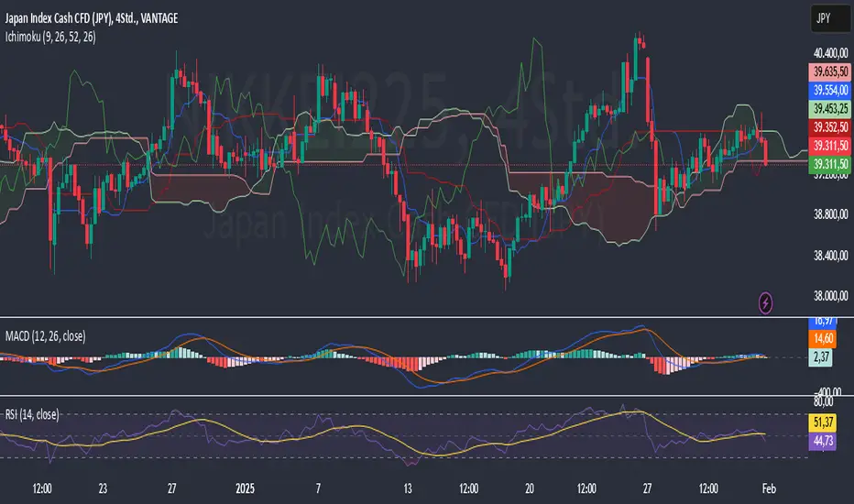This screenshot has width=854, height=504.
Task: Click the 27 date label near the right
Action: [647, 488]
